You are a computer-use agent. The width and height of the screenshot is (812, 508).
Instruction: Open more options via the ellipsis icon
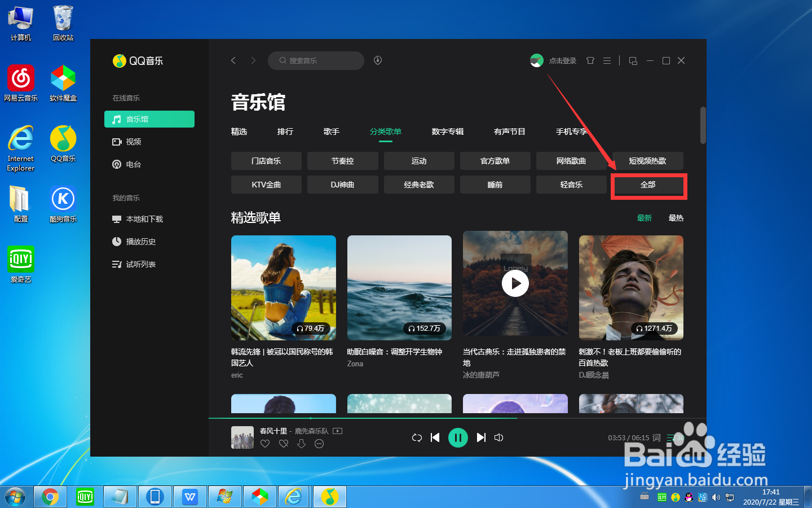point(319,444)
